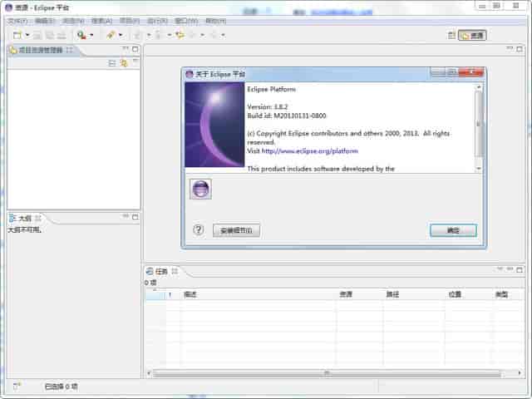Click Collapse All in Project Explorer

pyautogui.click(x=112, y=63)
